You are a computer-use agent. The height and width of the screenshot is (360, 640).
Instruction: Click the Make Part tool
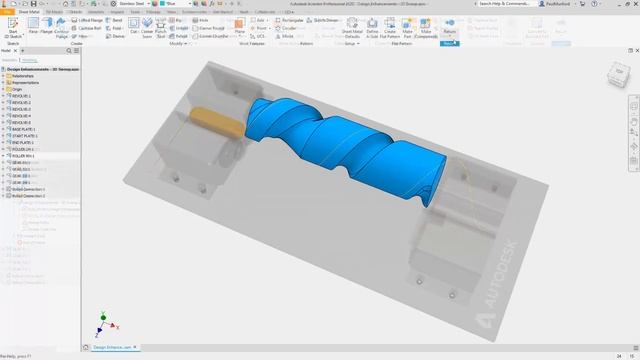407,28
